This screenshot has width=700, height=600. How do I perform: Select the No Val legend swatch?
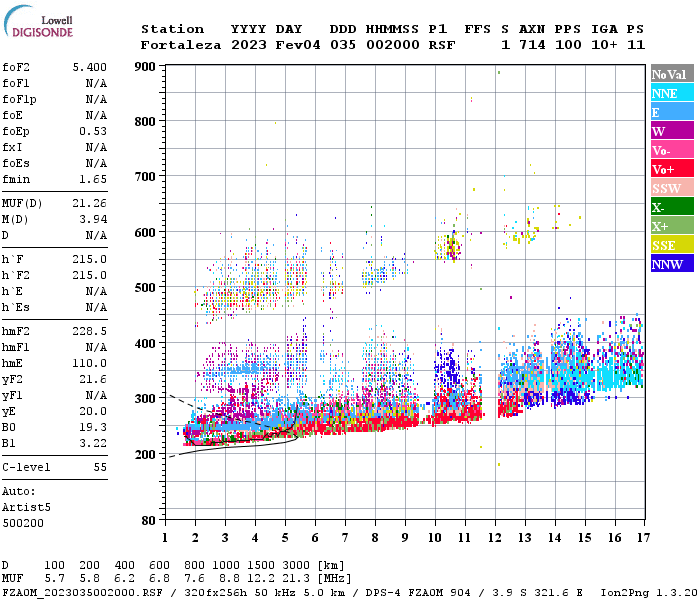[x=672, y=74]
